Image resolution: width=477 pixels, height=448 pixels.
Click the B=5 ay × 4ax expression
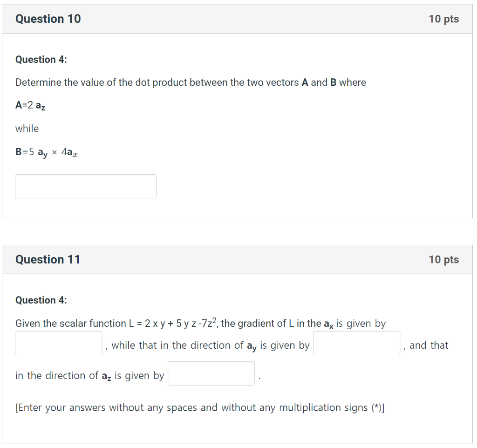coord(47,152)
